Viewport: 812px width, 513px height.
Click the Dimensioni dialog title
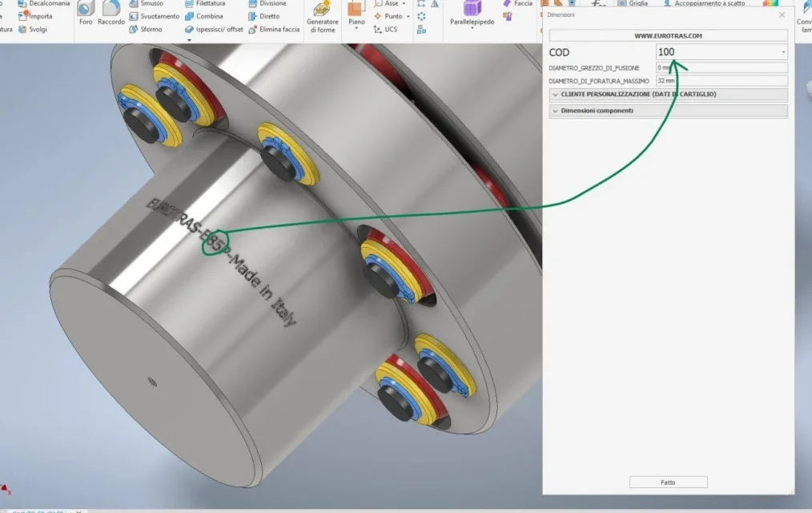tap(561, 14)
